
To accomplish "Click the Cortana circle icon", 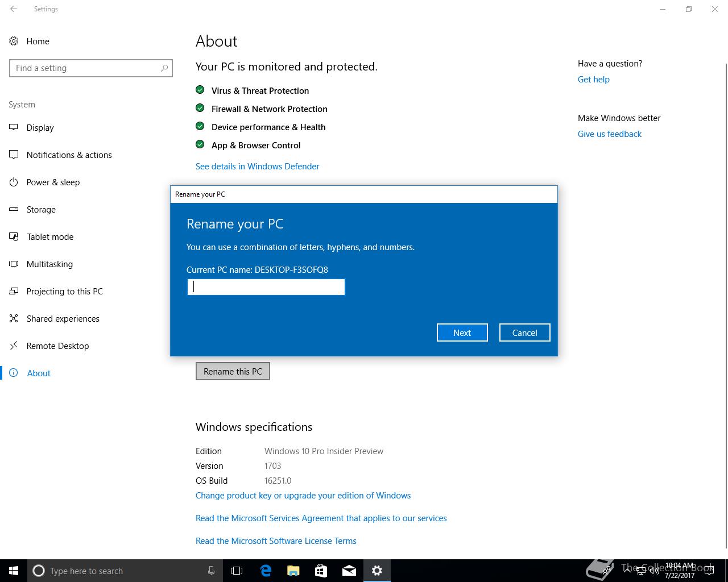I will [x=39, y=571].
